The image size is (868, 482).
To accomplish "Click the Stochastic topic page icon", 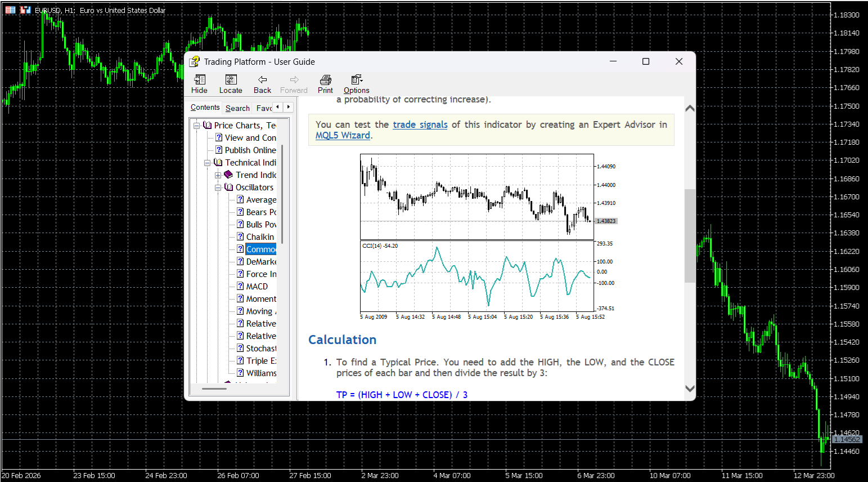I will pyautogui.click(x=240, y=348).
